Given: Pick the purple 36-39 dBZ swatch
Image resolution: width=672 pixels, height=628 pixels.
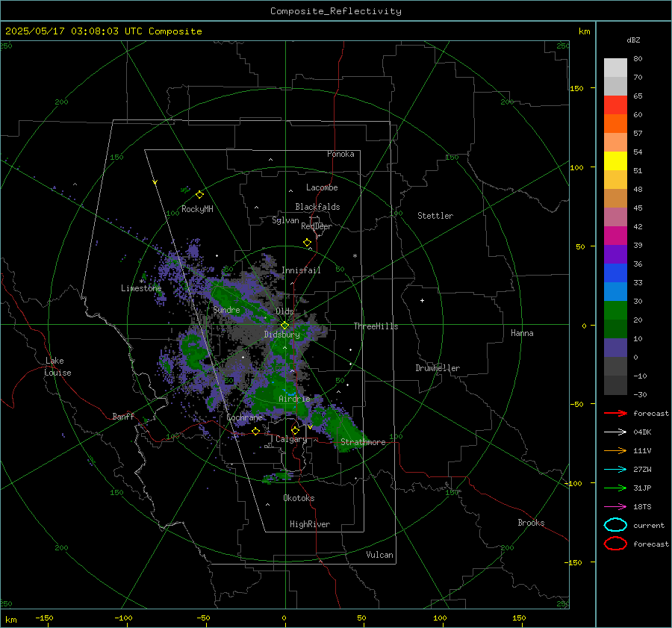Looking at the screenshot, I should point(615,255).
